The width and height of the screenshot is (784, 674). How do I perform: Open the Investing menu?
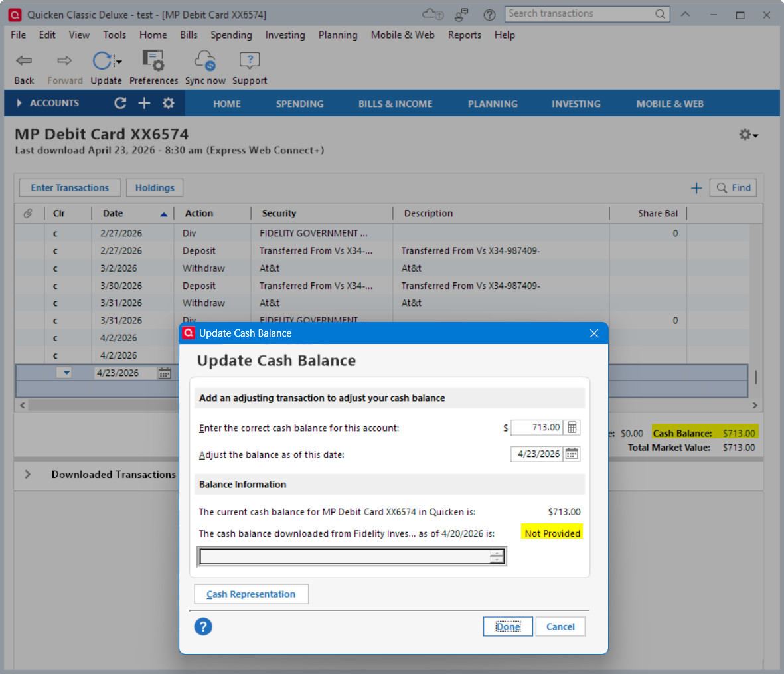click(285, 35)
